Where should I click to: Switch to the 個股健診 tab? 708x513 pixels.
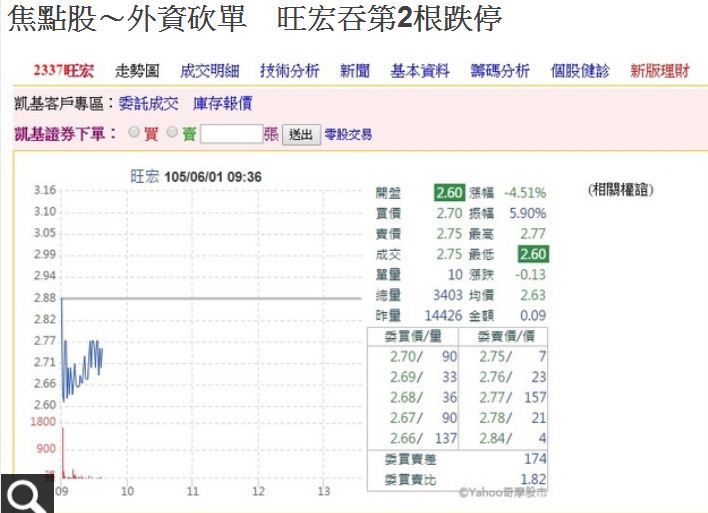click(580, 71)
